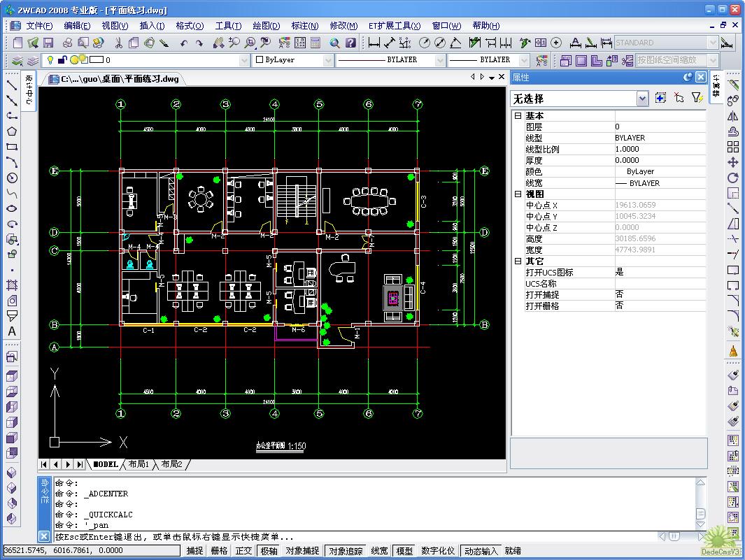Image resolution: width=745 pixels, height=560 pixels.
Task: Click the Undo arrow icon
Action: [183, 43]
